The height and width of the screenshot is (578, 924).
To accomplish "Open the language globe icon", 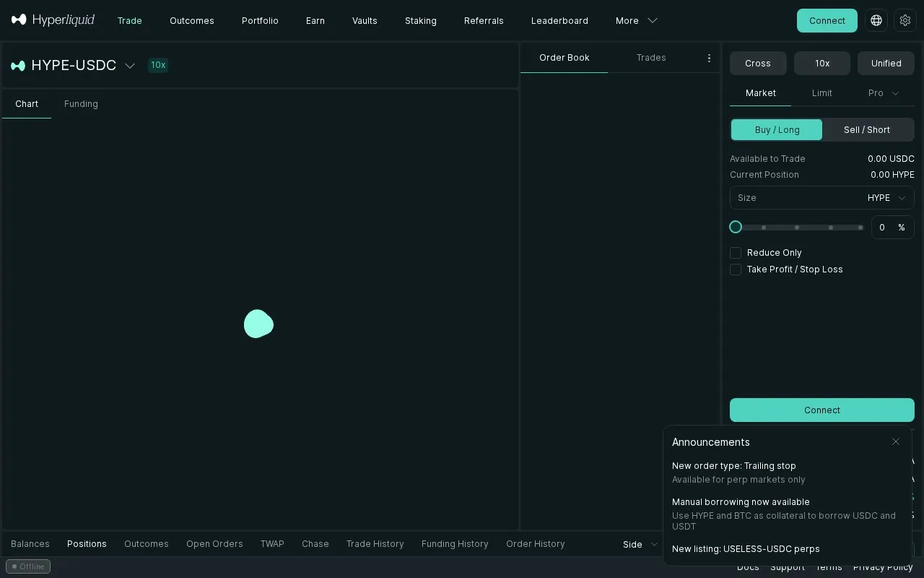I will point(876,20).
